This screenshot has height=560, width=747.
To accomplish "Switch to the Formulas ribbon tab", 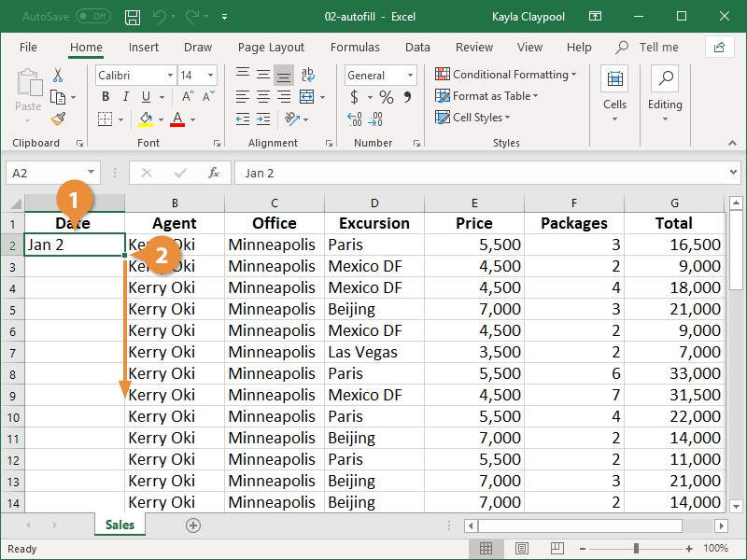I will coord(355,48).
